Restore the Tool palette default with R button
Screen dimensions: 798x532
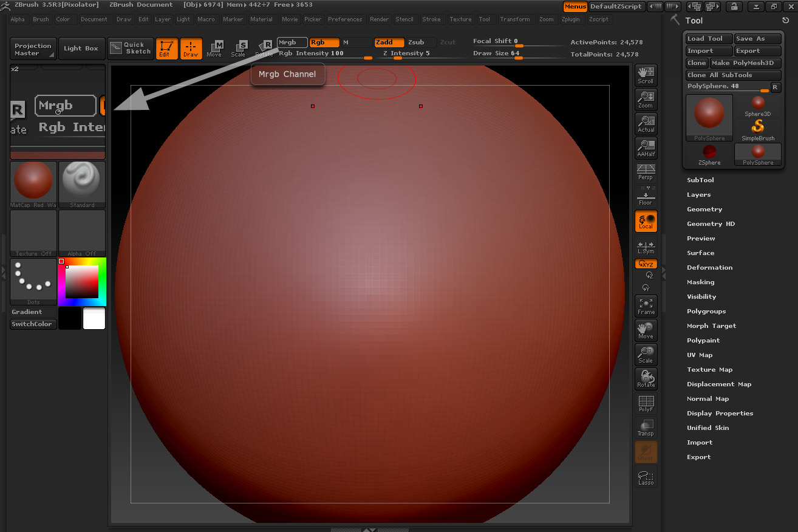[775, 87]
